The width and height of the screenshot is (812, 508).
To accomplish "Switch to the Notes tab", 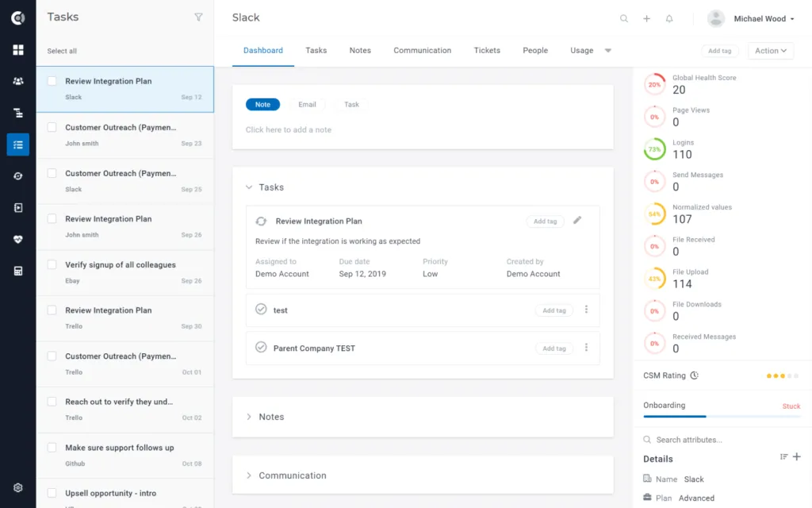I will click(x=360, y=50).
